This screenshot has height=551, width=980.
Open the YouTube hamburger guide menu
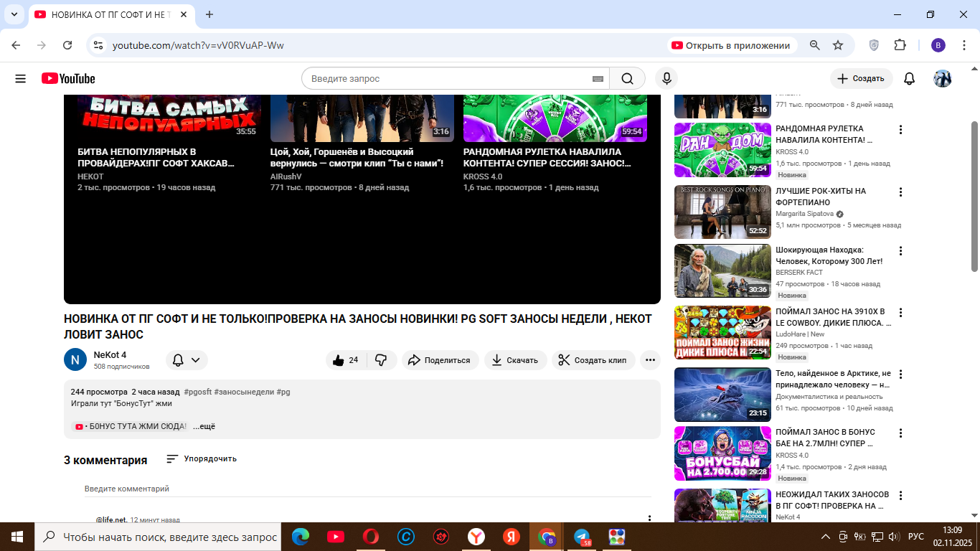pos(20,79)
